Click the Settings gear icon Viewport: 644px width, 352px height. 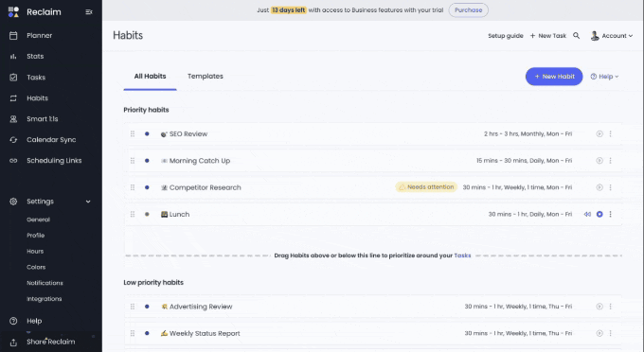(13, 202)
